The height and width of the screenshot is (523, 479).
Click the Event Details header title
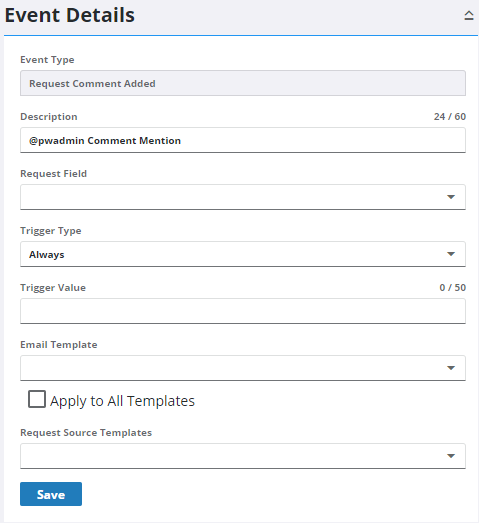click(x=70, y=15)
